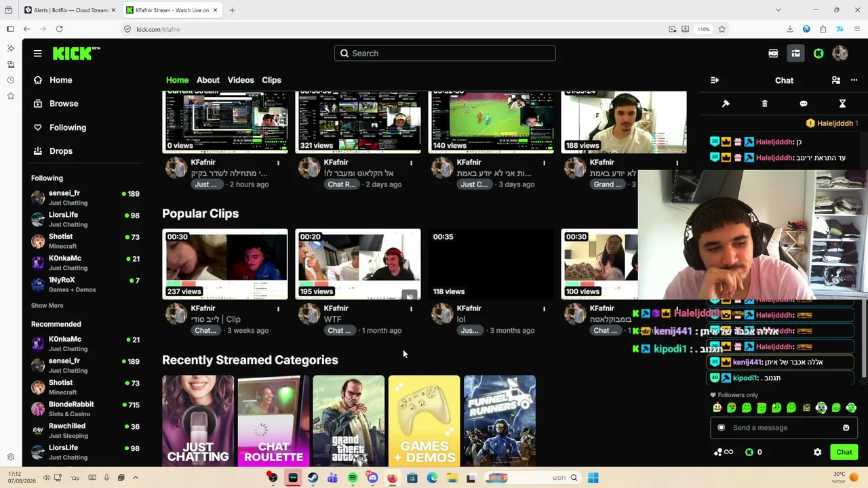Open chat settings gear icon
The width and height of the screenshot is (868, 488).
tap(818, 452)
